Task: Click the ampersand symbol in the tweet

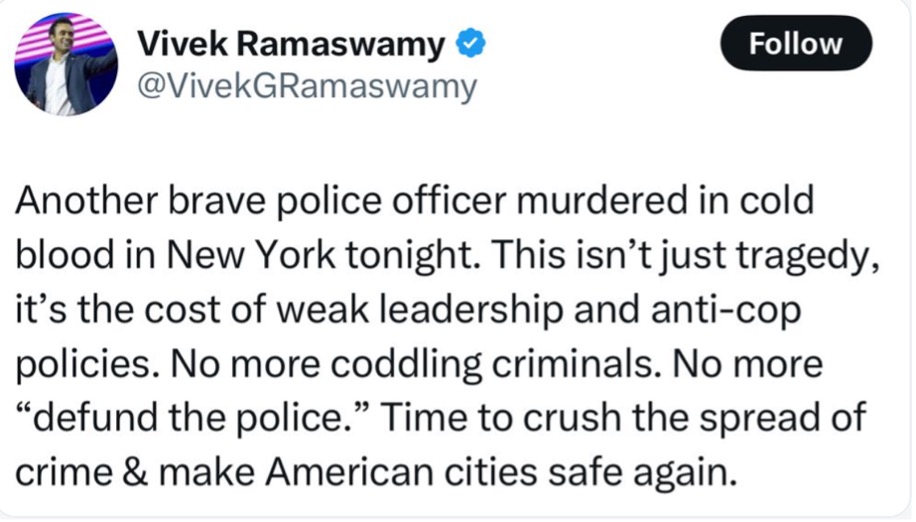Action: coord(136,472)
